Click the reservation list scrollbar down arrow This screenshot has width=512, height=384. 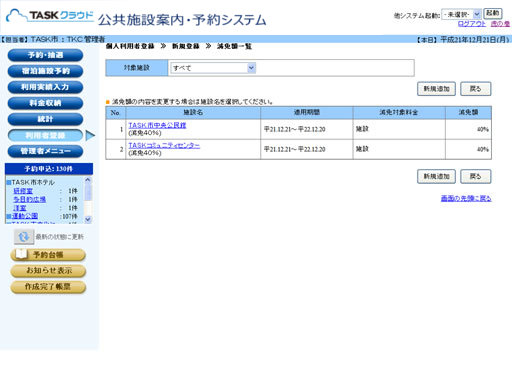(x=88, y=219)
